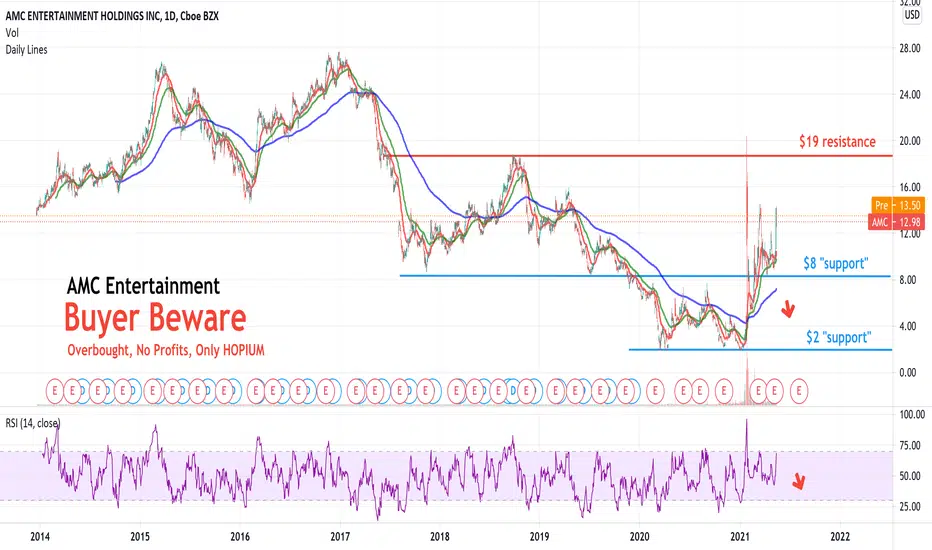Click the lone earnings E marker after 2020 label

[656, 391]
